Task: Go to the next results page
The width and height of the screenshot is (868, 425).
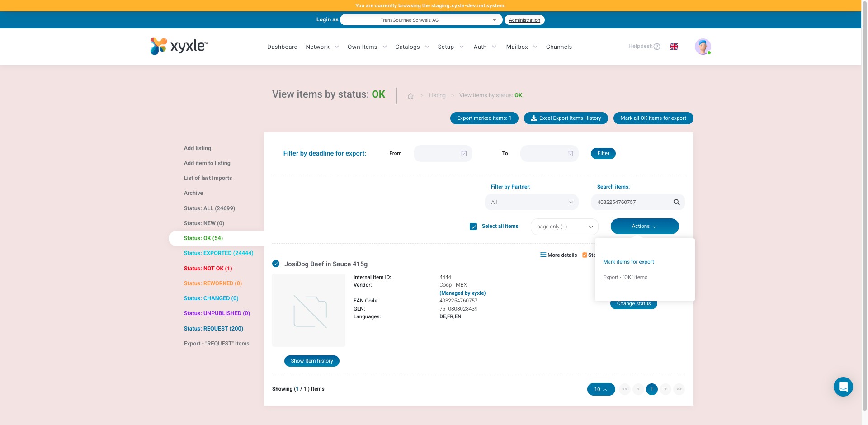Action: (x=665, y=389)
